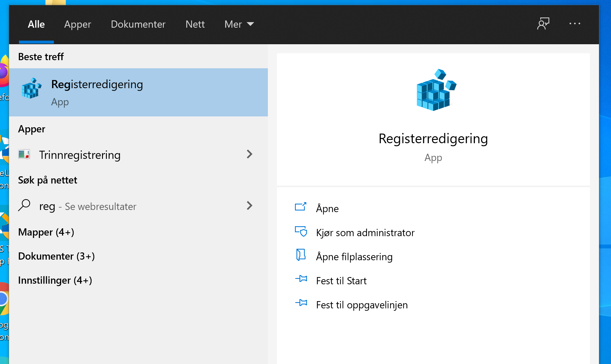The height and width of the screenshot is (364, 611).
Task: Click the Åpne icon in right panel
Action: point(300,208)
